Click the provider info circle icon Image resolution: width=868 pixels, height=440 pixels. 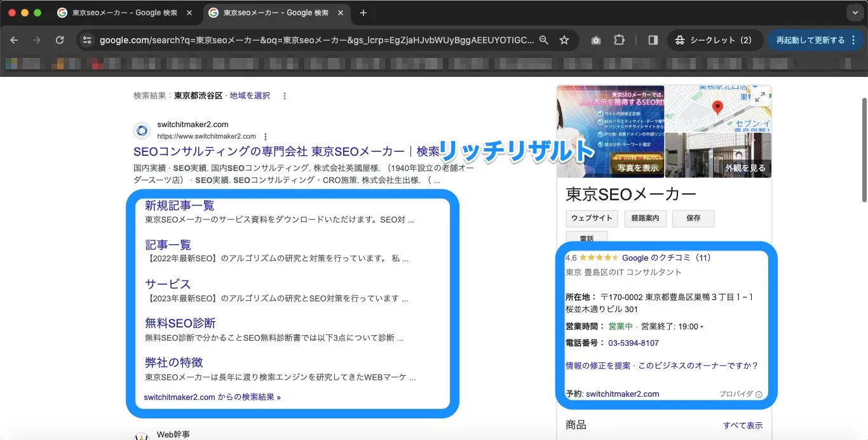coord(759,394)
